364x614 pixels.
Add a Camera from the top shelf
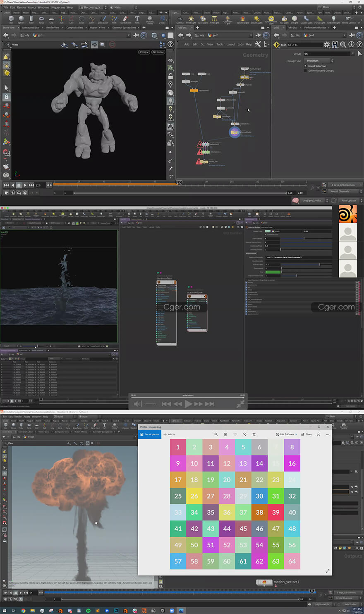click(x=180, y=19)
